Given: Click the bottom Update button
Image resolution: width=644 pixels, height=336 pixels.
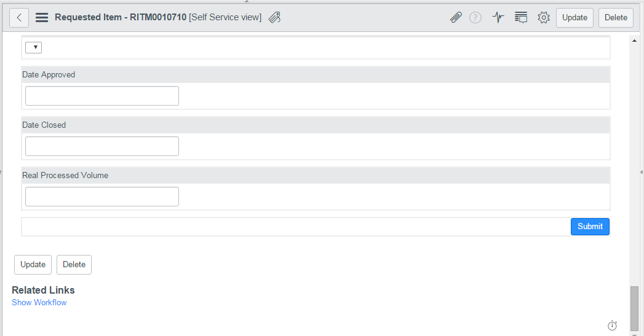Looking at the screenshot, I should [33, 265].
